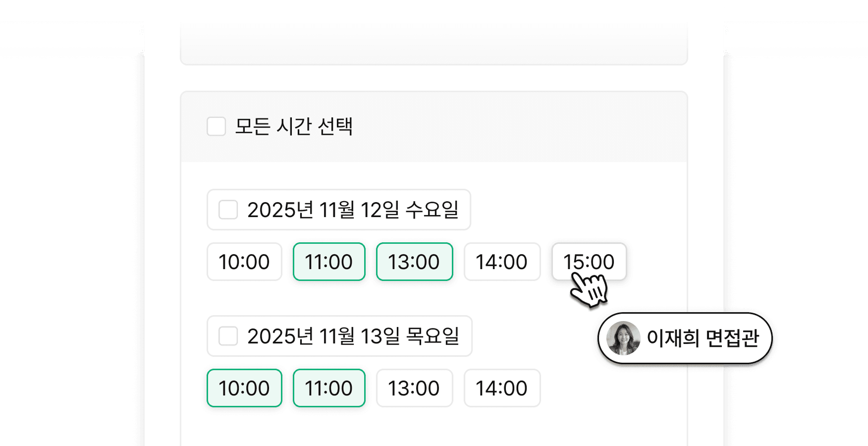Check the 2025년 11월 12일 수요일 checkbox
The height and width of the screenshot is (446, 868).
pyautogui.click(x=228, y=210)
